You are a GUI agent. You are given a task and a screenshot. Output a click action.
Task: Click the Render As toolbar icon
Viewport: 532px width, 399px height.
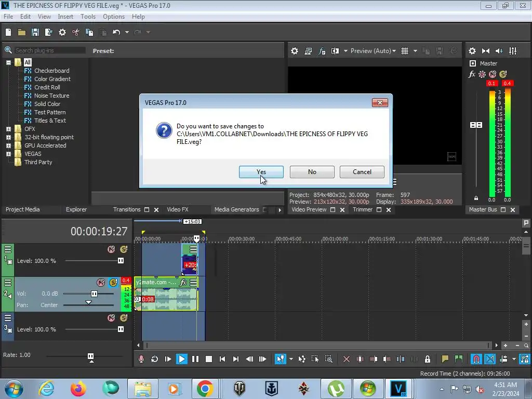coord(48,32)
